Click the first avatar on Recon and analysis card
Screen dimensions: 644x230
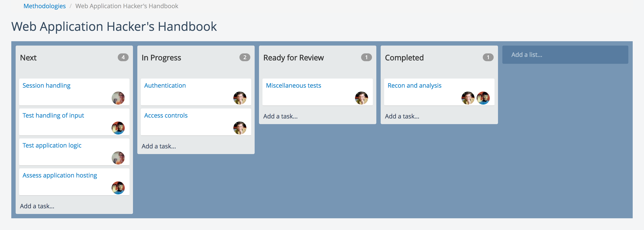coord(468,98)
